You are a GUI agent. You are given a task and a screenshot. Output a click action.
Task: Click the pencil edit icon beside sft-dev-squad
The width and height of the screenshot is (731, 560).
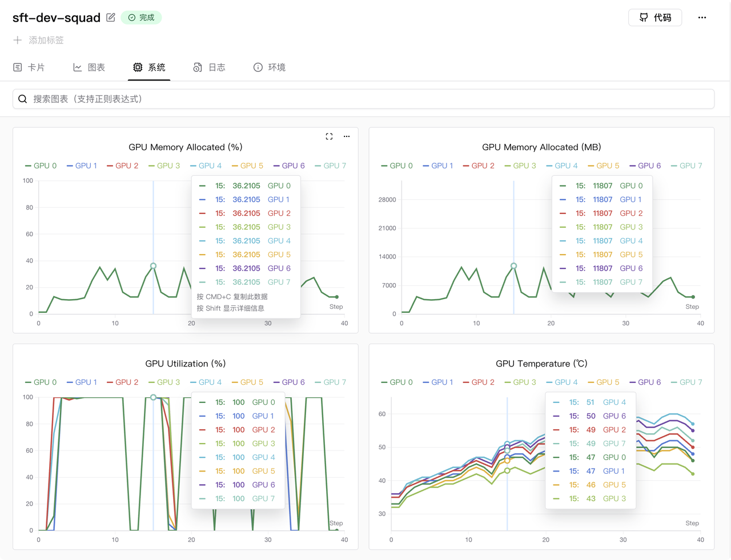110,18
